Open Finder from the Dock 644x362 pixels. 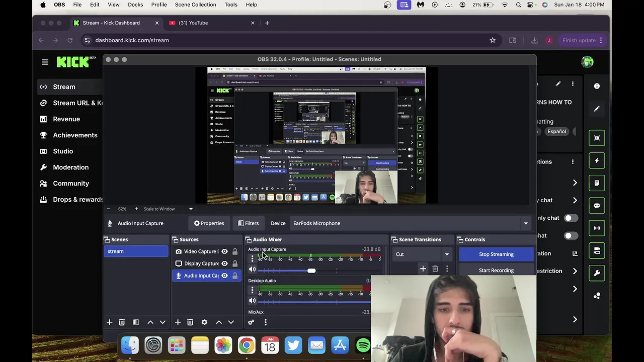pos(130,345)
